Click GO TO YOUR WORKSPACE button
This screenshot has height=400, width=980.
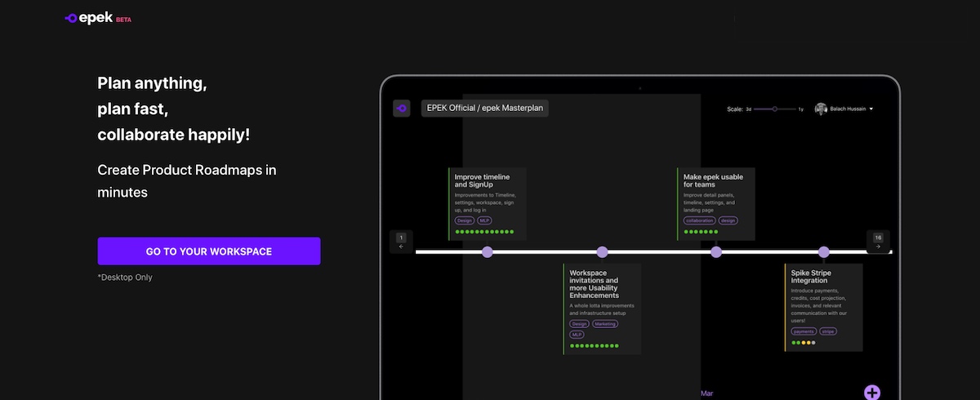(x=208, y=251)
